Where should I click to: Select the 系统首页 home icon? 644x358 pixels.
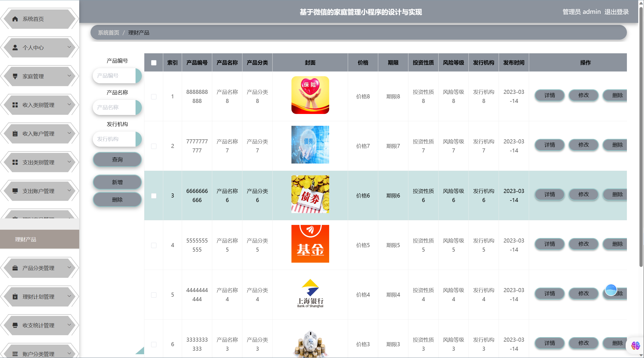click(15, 19)
